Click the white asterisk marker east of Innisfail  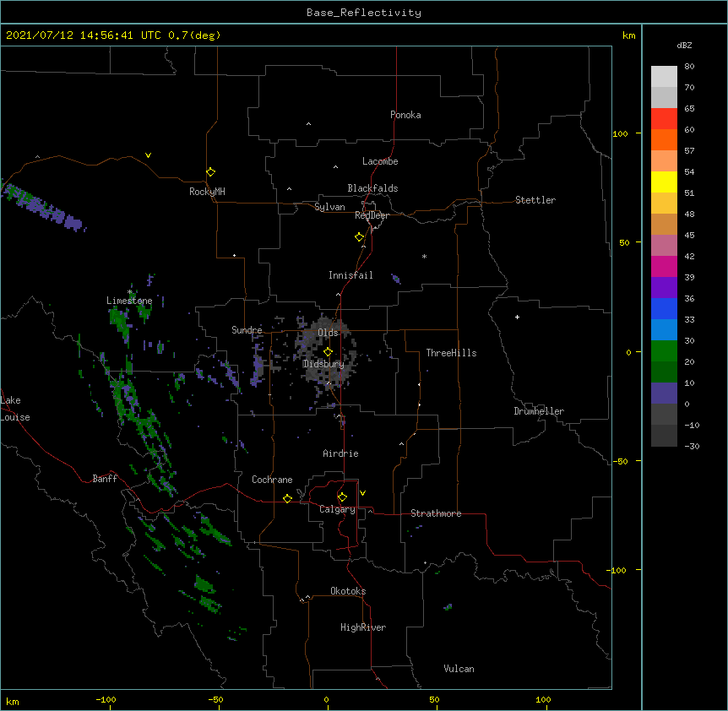(x=424, y=256)
